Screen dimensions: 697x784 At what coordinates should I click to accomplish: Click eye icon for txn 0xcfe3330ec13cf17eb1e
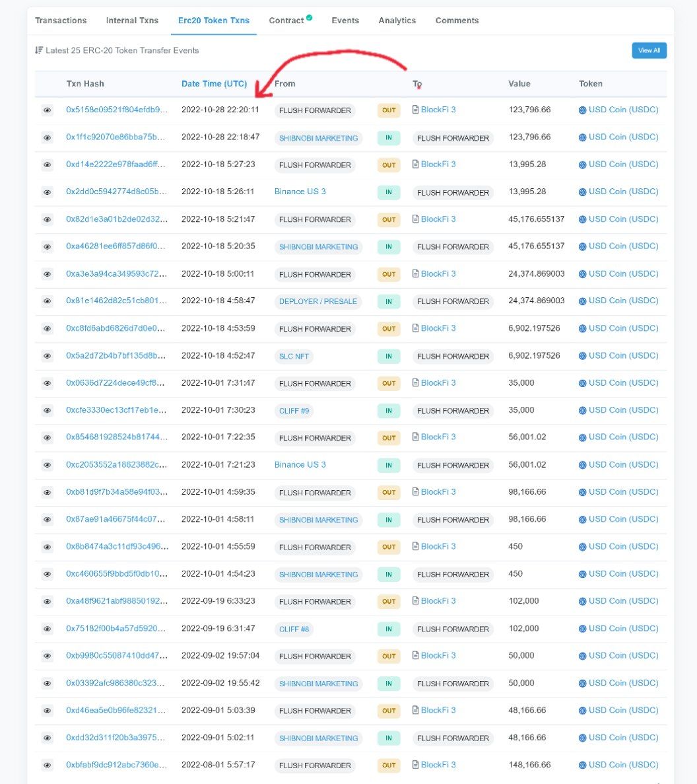point(48,411)
